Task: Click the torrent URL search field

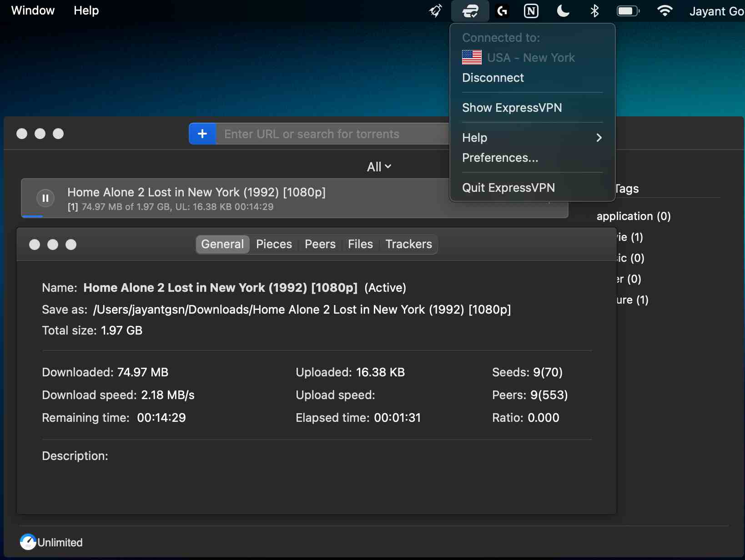Action: (332, 134)
